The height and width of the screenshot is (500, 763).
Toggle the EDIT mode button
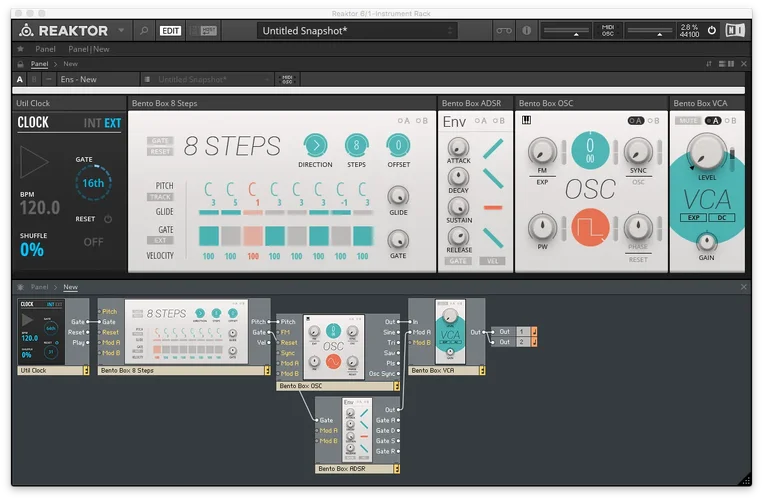171,31
